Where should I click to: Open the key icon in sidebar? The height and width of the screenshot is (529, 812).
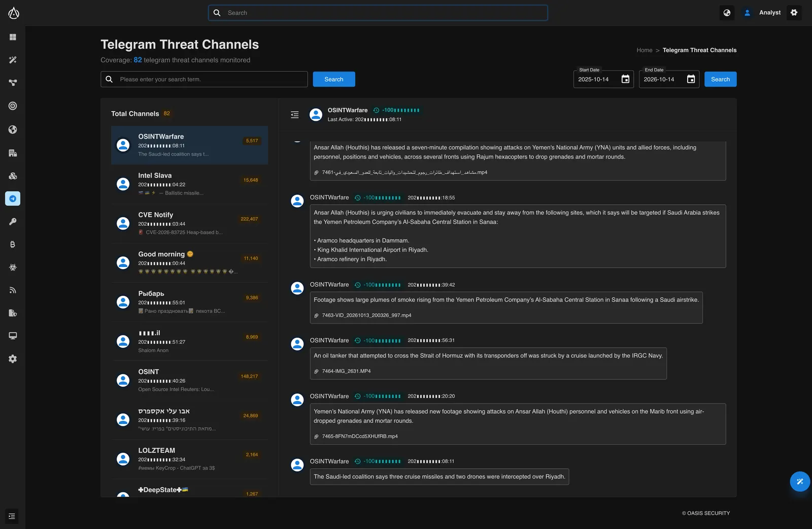pyautogui.click(x=13, y=221)
